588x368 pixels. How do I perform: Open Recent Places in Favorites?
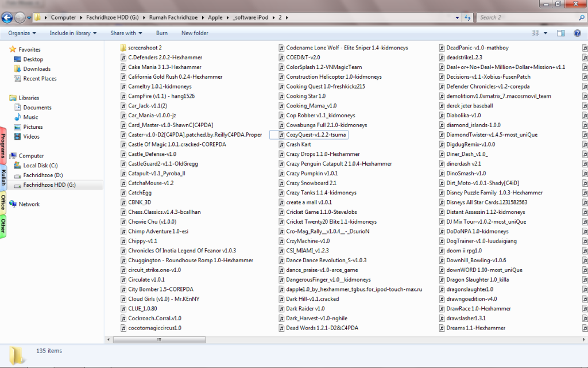(x=40, y=78)
